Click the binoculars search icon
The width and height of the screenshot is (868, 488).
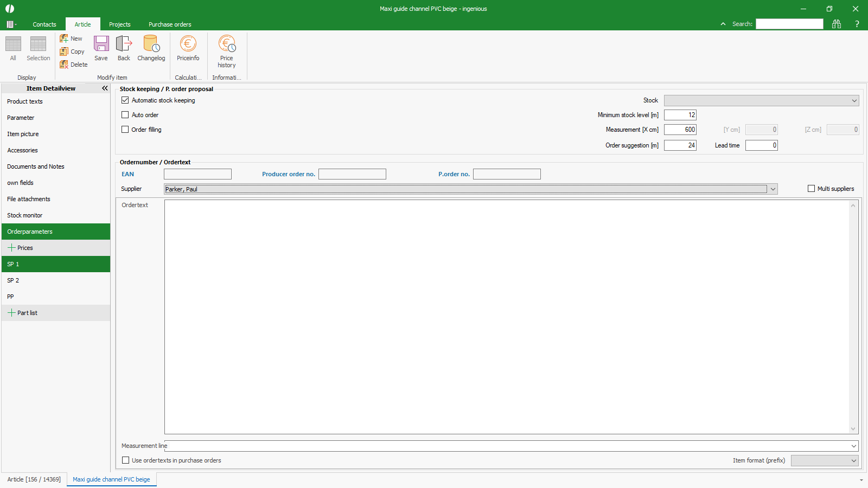coord(837,24)
